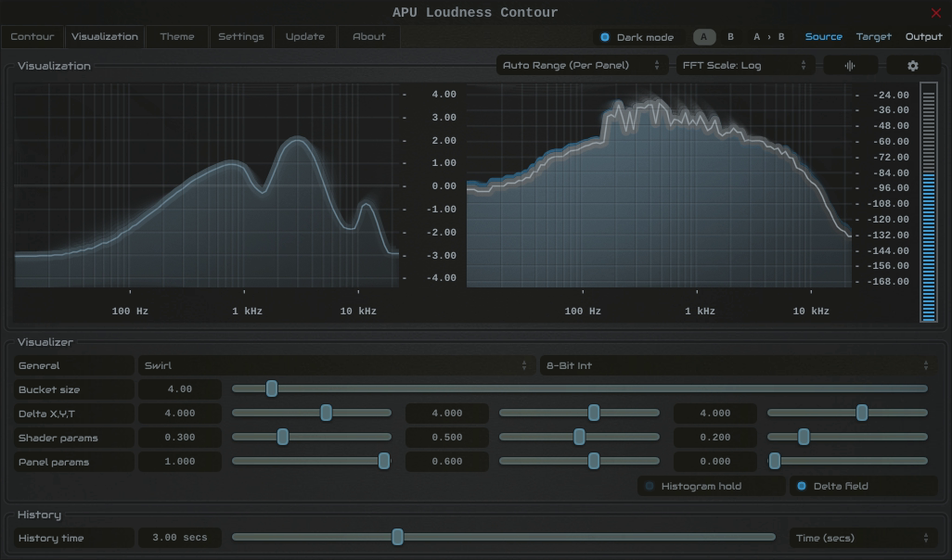
Task: Click History time 3.00 secs field
Action: click(x=180, y=538)
